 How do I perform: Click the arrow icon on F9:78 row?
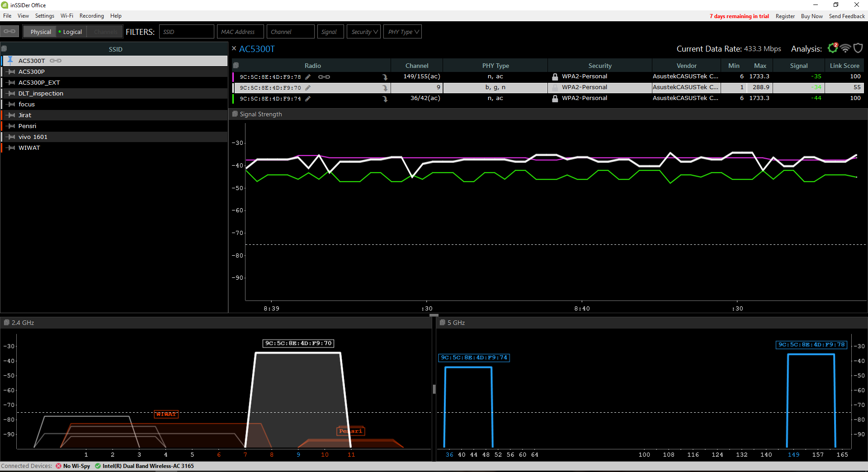pos(385,77)
